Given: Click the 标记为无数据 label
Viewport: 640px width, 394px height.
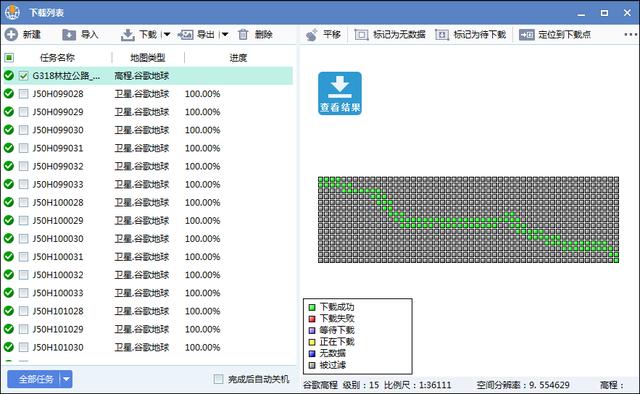Looking at the screenshot, I should [x=399, y=35].
